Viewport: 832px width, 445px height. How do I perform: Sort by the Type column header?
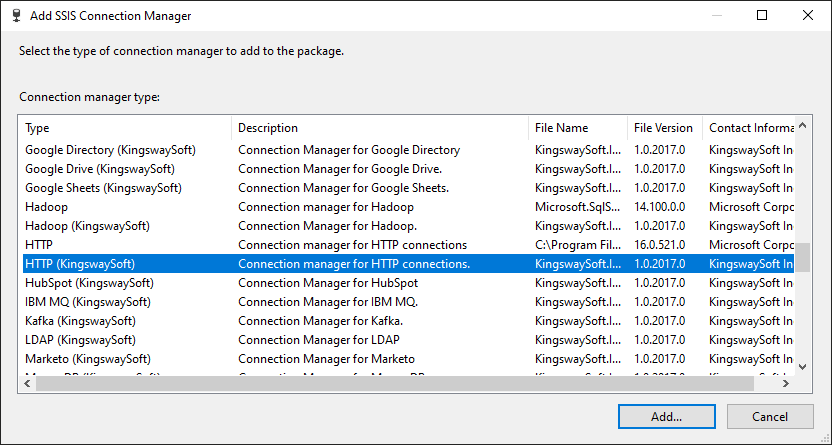pos(127,128)
